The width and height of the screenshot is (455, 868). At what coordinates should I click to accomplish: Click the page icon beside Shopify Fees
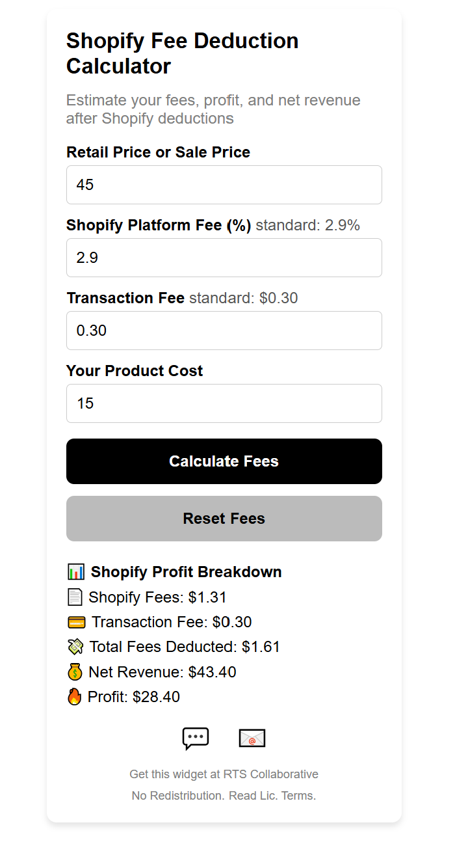pyautogui.click(x=75, y=597)
